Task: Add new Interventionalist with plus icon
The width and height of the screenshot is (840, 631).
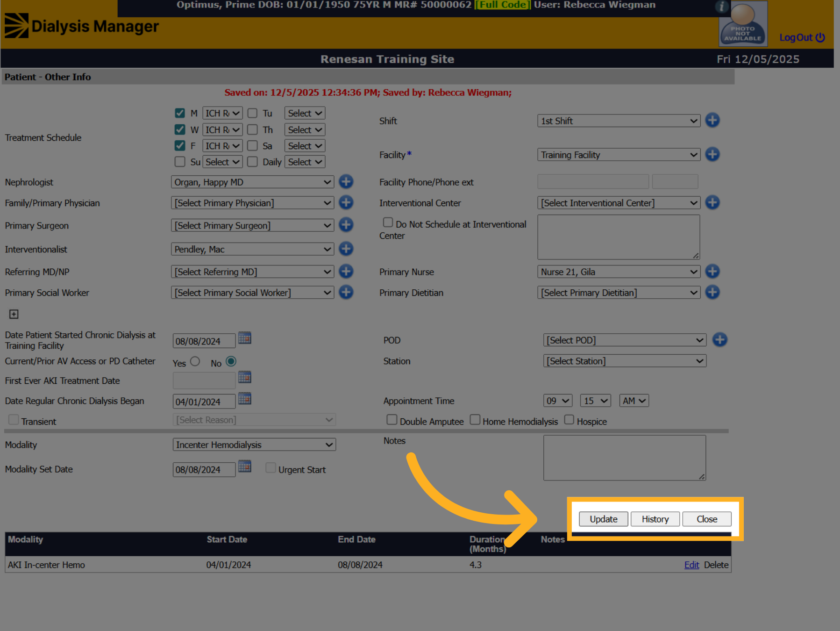Action: pos(346,249)
